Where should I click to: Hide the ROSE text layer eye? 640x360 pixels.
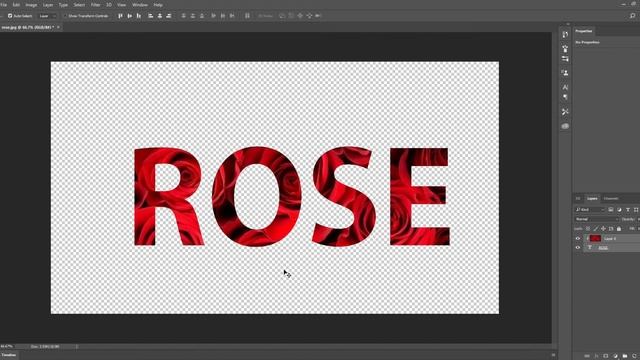point(578,247)
